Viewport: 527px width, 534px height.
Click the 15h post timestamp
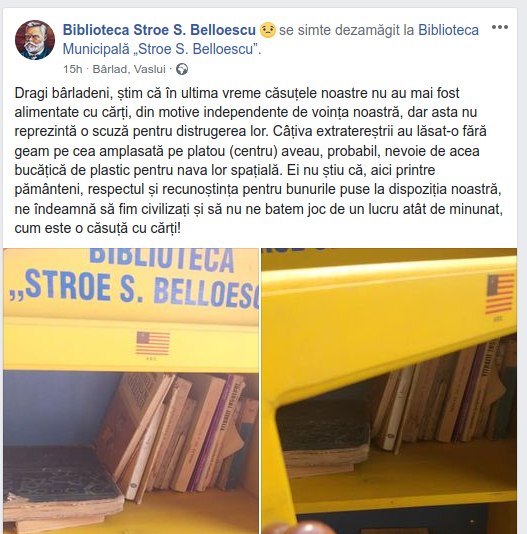pos(73,69)
